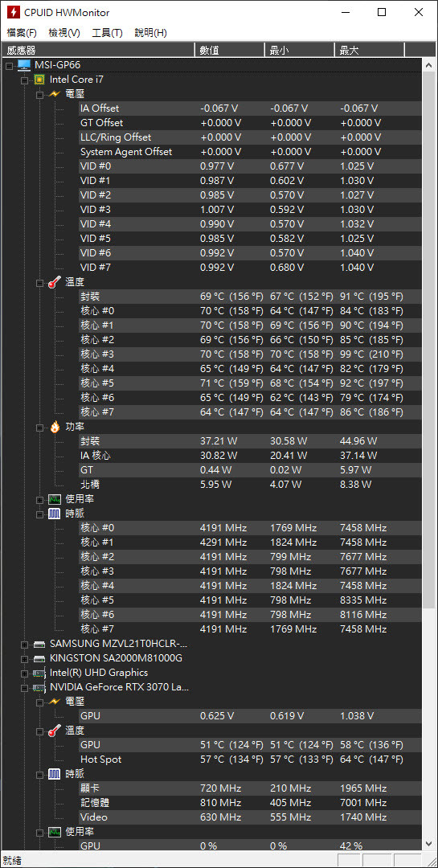This screenshot has width=438, height=868.
Task: Select the 記憶體 810 MHz clock row
Action: pos(250,802)
